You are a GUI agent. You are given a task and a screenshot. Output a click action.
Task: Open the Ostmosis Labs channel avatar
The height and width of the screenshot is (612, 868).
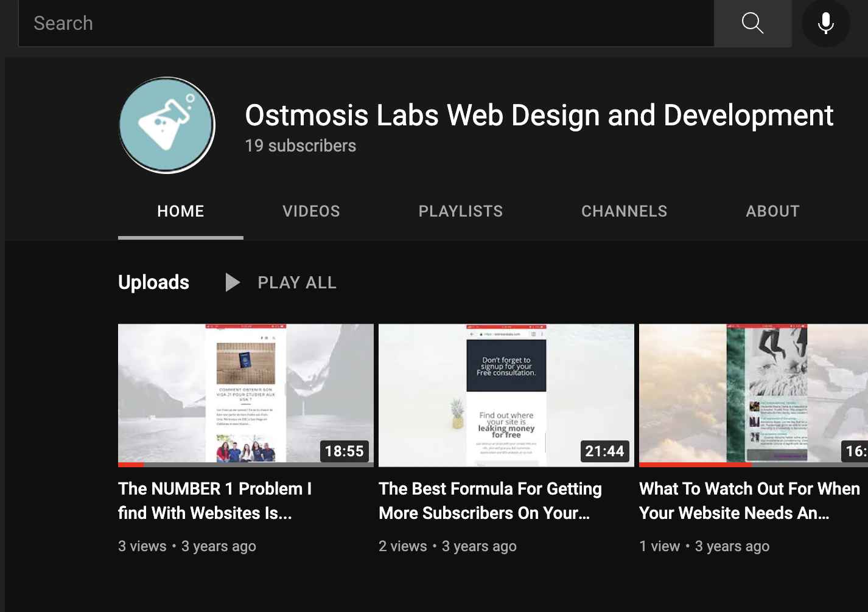click(167, 125)
